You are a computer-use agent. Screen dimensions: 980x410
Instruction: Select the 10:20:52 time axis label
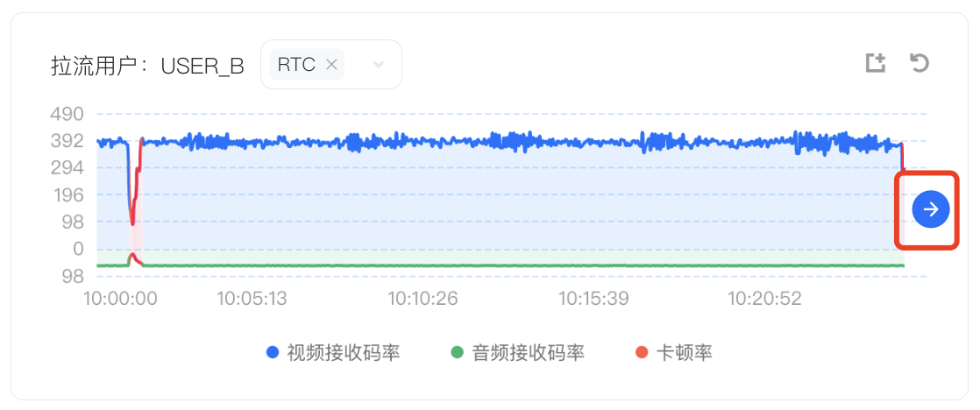[764, 299]
